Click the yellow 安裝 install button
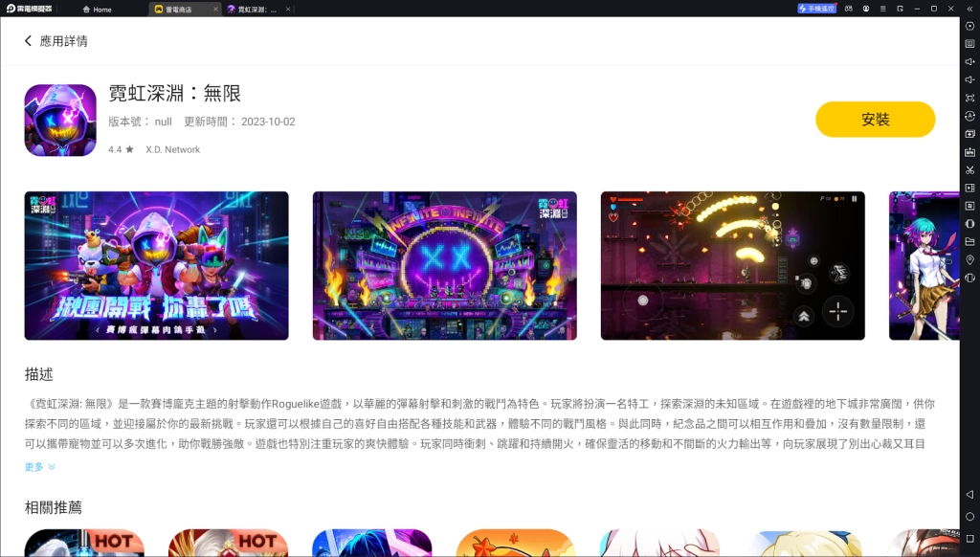This screenshot has width=980, height=557. point(875,120)
